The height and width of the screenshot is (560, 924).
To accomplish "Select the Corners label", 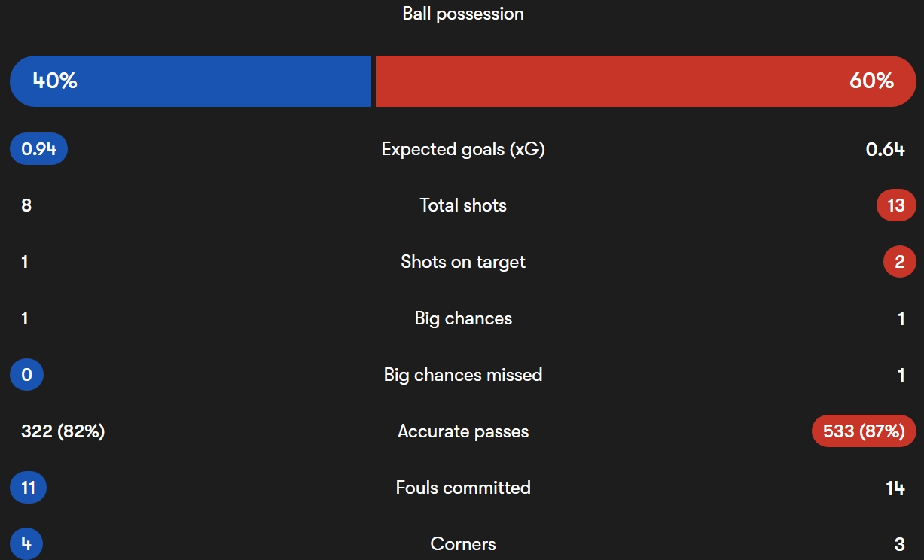I will point(463,544).
